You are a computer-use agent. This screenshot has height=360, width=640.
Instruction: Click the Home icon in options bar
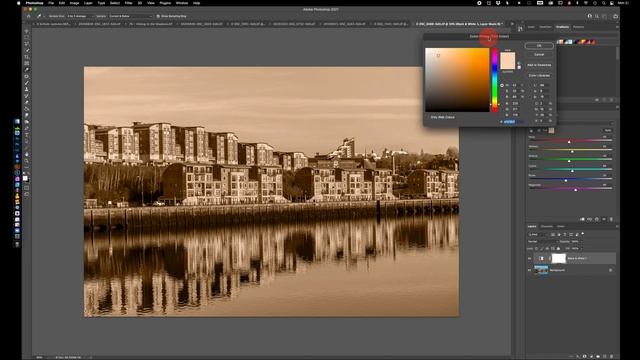coord(29,16)
